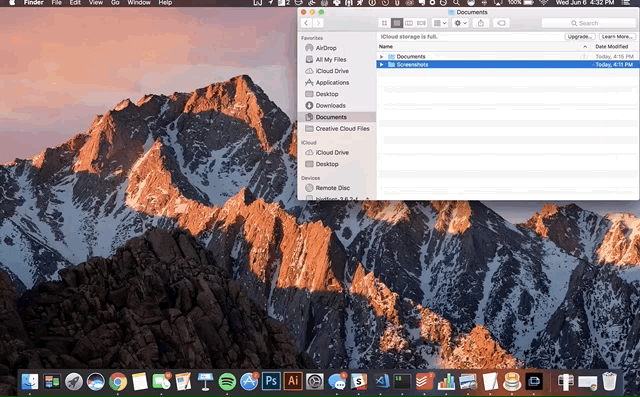Open Applications in the sidebar
Image resolution: width=640 pixels, height=397 pixels.
click(x=332, y=82)
